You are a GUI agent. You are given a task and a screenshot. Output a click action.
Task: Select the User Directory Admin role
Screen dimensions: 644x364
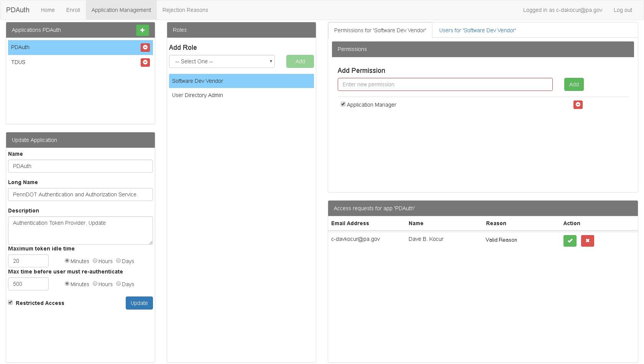(197, 95)
